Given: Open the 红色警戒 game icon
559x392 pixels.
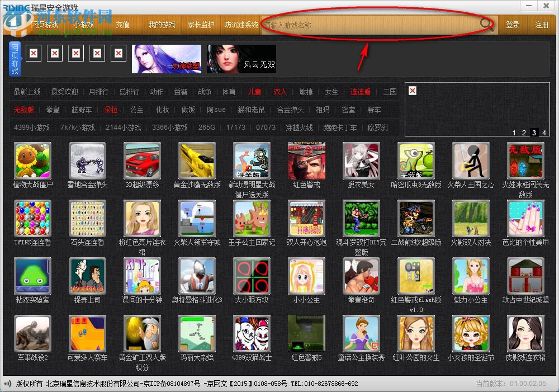Looking at the screenshot, I should pos(306,160).
